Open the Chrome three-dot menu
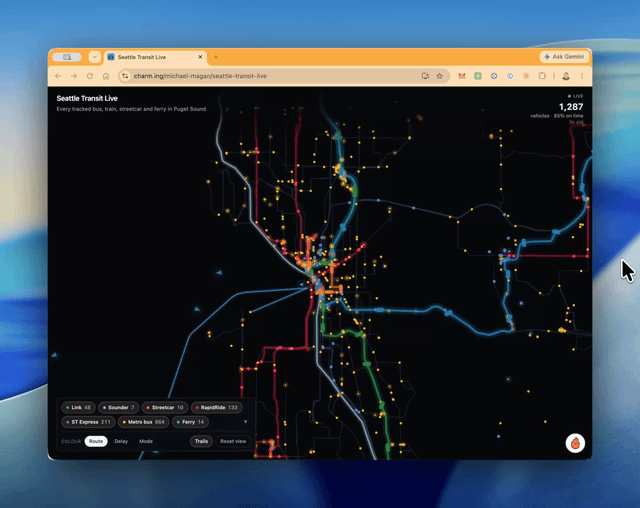Image resolution: width=640 pixels, height=508 pixels. (x=582, y=76)
